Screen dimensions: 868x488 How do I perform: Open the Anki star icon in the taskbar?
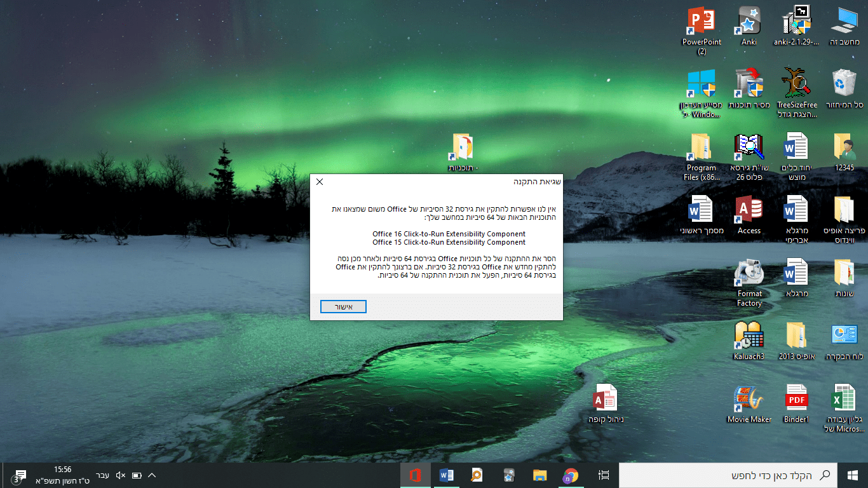[508, 475]
